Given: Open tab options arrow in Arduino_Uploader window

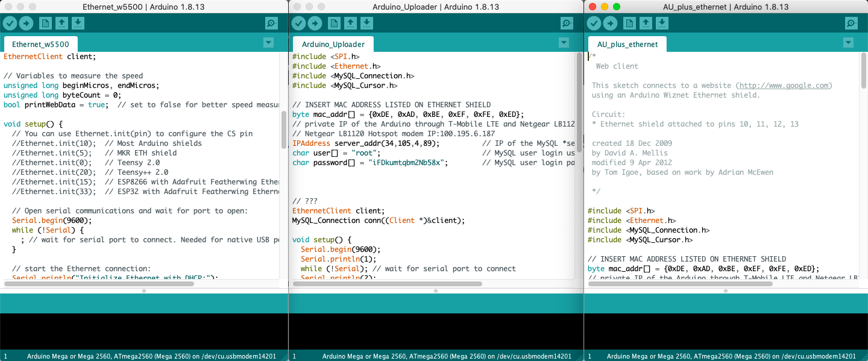Looking at the screenshot, I should (x=564, y=43).
